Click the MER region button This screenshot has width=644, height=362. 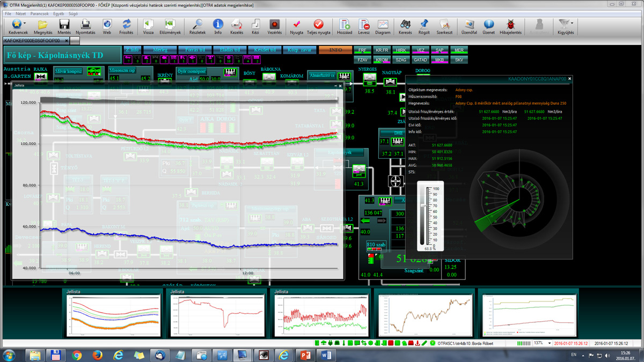(459, 50)
